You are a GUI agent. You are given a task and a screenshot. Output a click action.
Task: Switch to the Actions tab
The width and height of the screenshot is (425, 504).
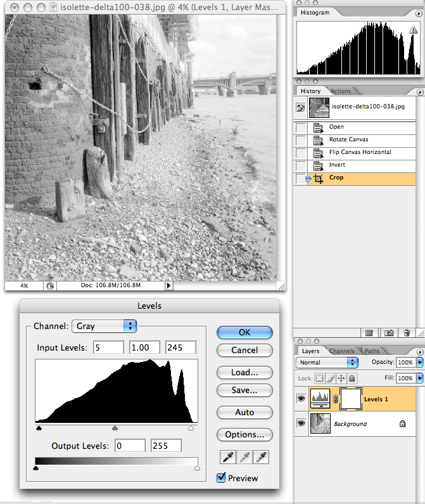(x=341, y=91)
